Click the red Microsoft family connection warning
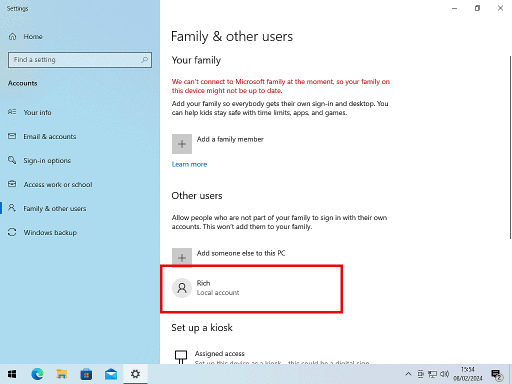Screen dimensions: 512x384 (281, 86)
